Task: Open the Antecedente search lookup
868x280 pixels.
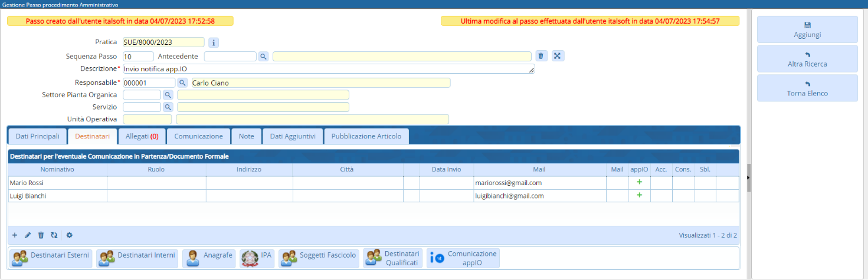Action: (x=263, y=56)
